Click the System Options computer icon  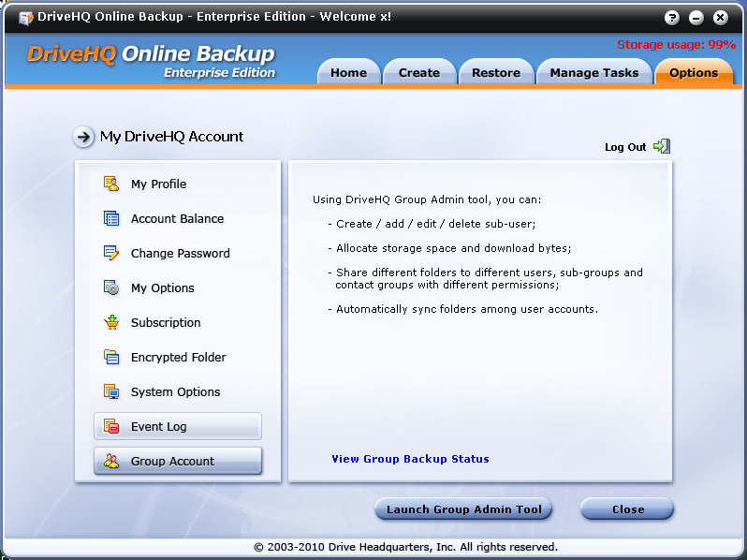click(111, 391)
